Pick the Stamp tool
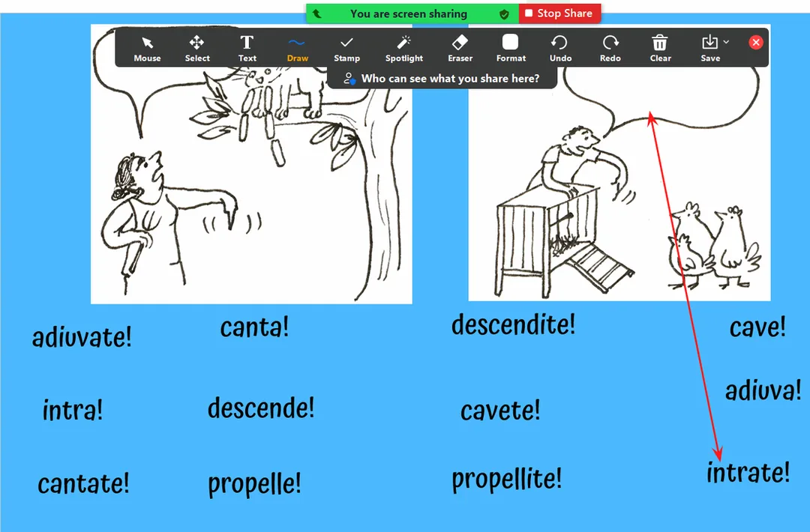 click(346, 48)
